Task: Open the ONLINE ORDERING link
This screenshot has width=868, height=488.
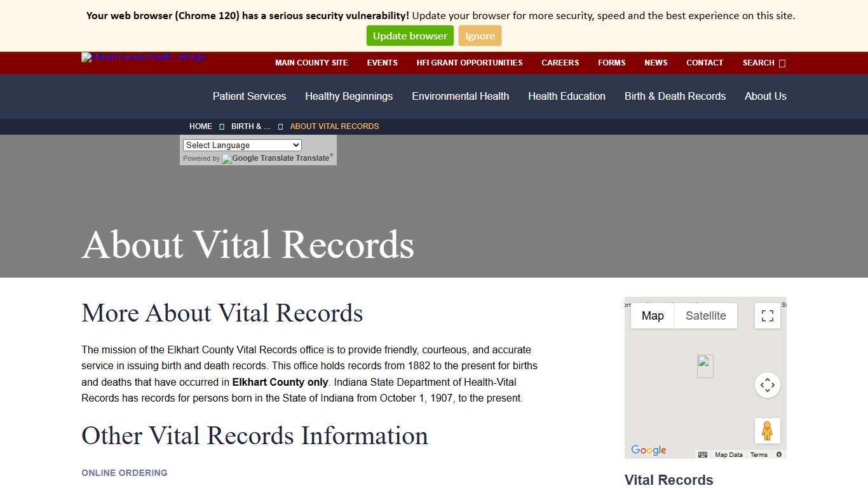Action: (x=124, y=473)
